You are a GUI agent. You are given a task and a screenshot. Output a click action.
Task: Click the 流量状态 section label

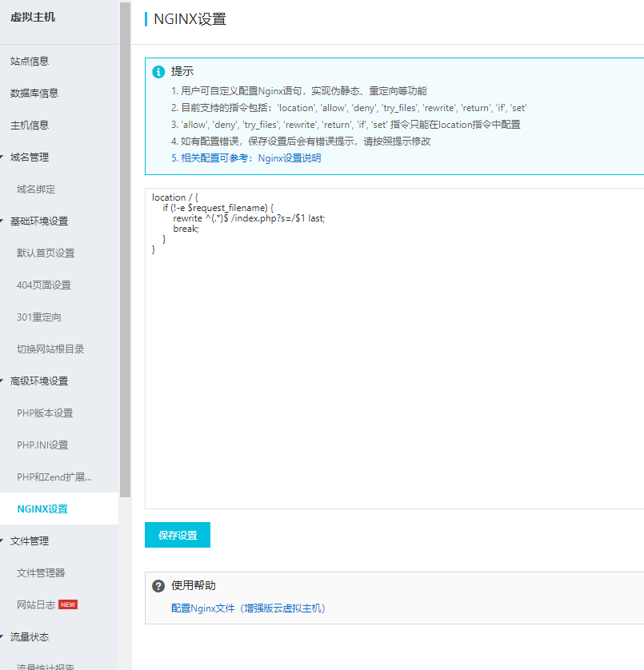pyautogui.click(x=30, y=636)
